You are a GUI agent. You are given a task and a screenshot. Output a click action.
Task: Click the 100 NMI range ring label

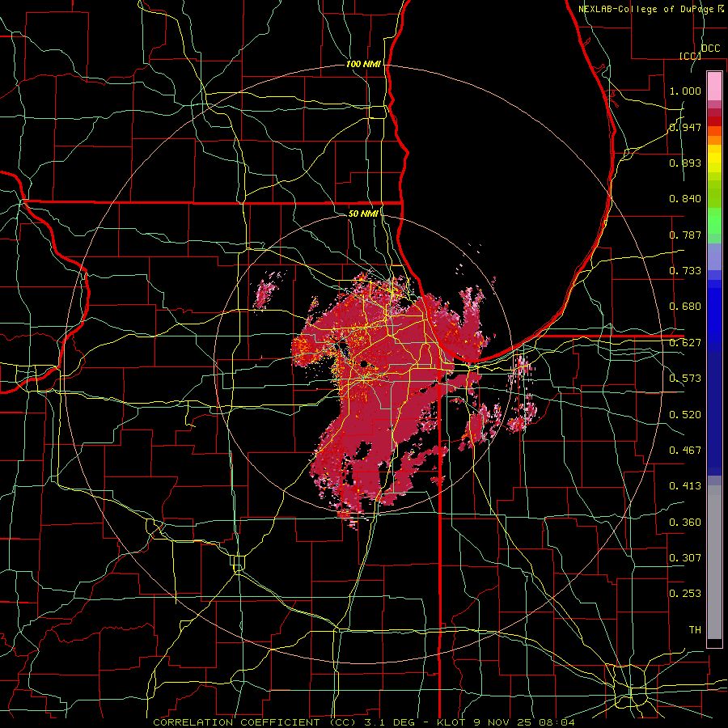point(363,64)
